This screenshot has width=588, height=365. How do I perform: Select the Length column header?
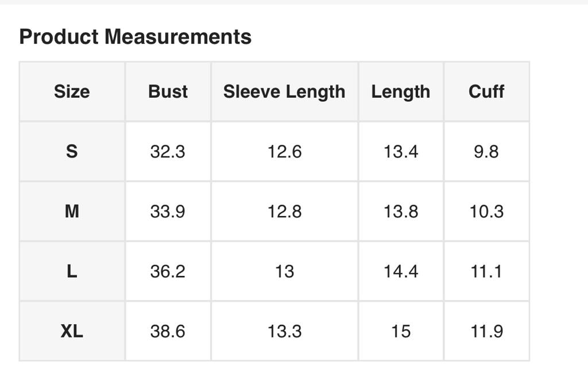401,91
